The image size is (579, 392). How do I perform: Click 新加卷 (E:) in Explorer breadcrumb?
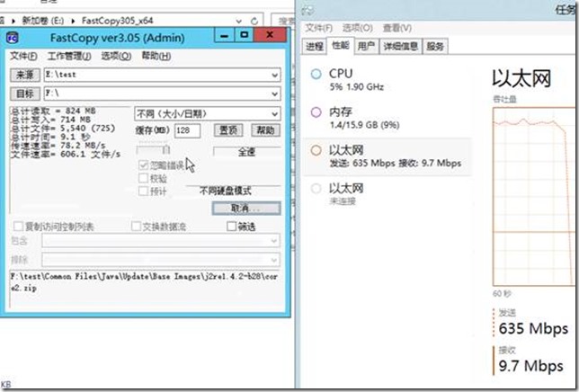click(x=43, y=21)
